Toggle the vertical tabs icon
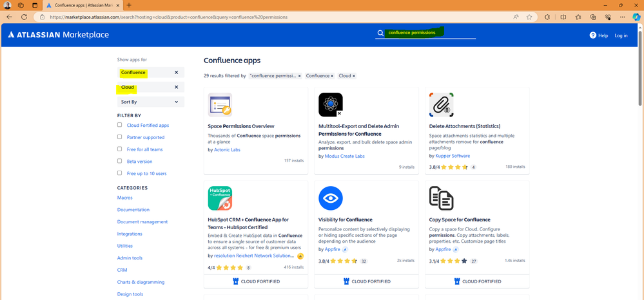This screenshot has height=300, width=644. click(35, 5)
